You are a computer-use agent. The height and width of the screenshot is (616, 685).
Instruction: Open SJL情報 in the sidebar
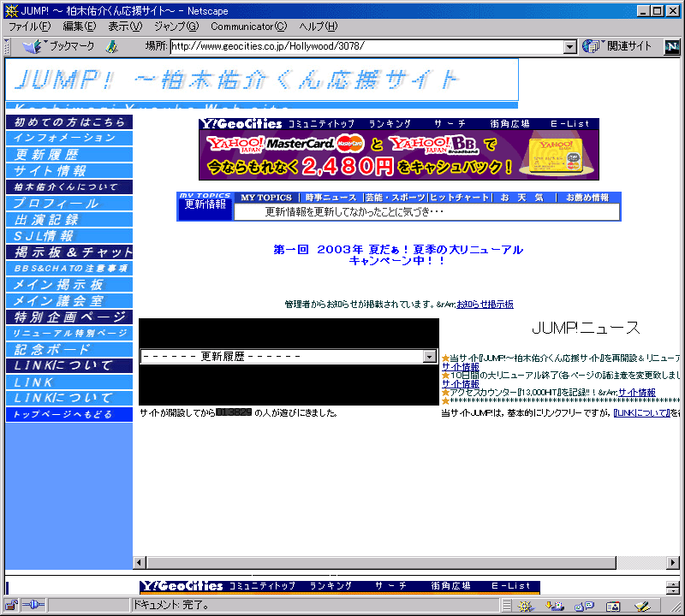click(69, 236)
